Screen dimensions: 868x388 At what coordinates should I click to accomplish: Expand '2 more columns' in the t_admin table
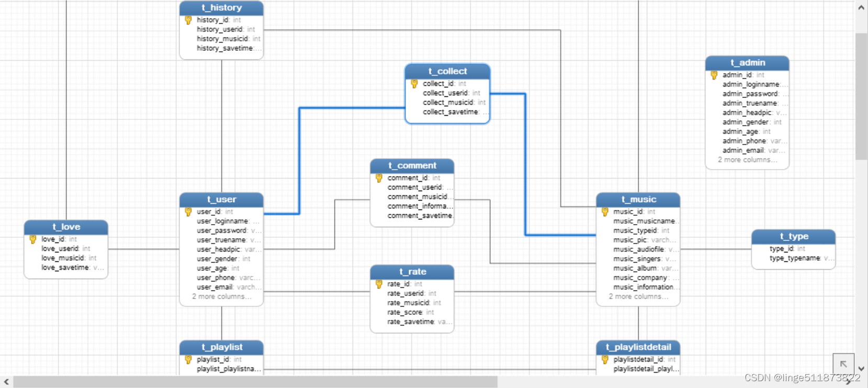[747, 160]
